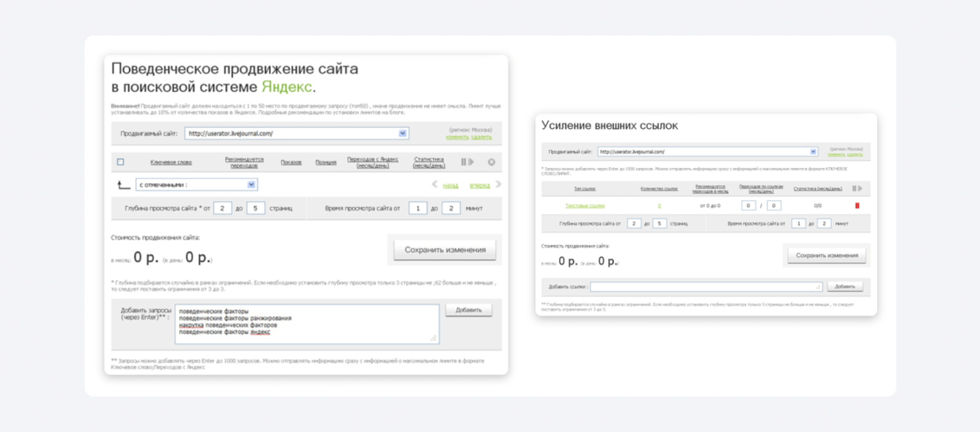This screenshot has height=432, width=980.
Task: Click the left chevron beside the 'назад' link
Action: [435, 184]
